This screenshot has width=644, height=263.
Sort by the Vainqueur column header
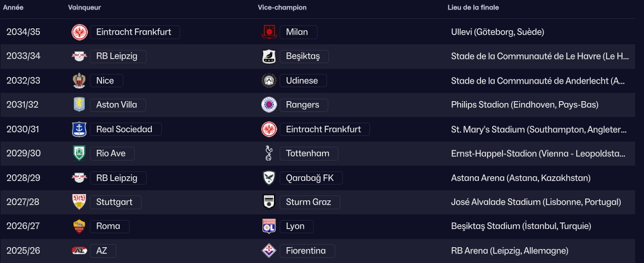pos(84,8)
